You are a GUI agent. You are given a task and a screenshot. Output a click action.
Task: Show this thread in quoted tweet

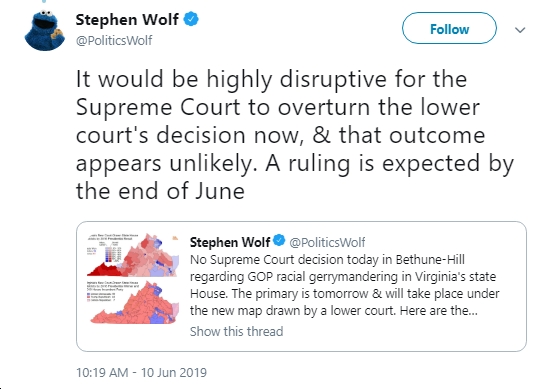[237, 331]
